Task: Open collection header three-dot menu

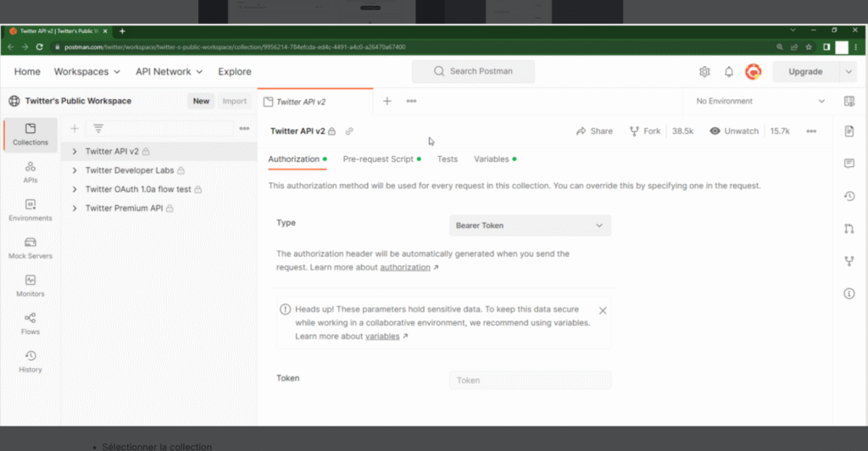Action: pyautogui.click(x=811, y=131)
